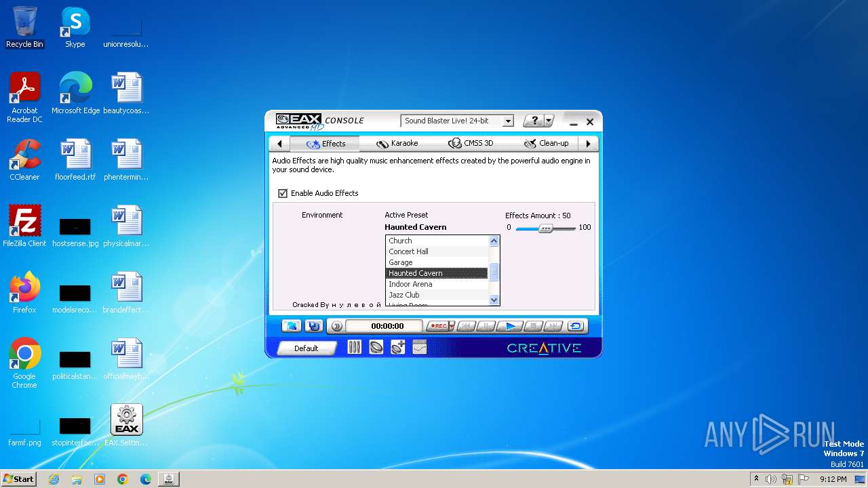Image resolution: width=868 pixels, height=488 pixels.
Task: Toggle the Enable Audio Effects checkbox
Action: pyautogui.click(x=283, y=193)
